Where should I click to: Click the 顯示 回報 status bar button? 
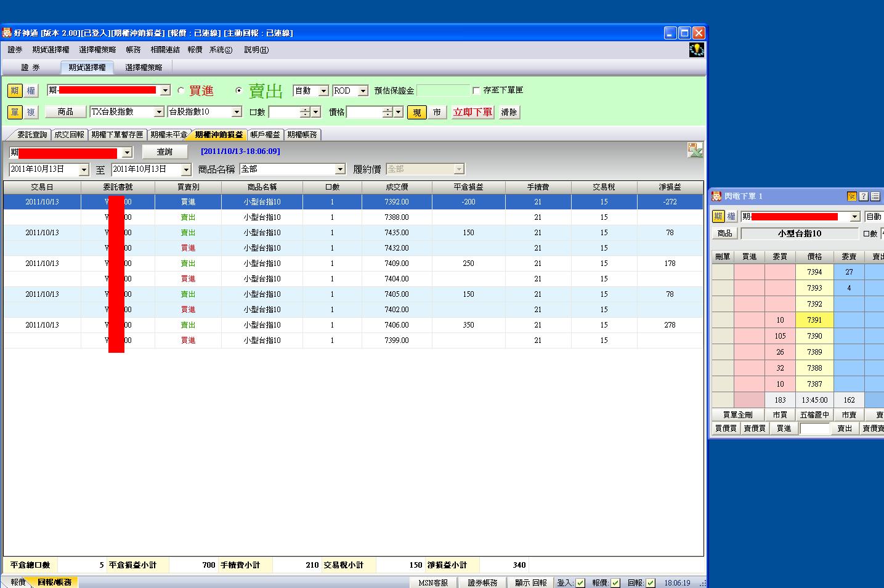pos(530,582)
